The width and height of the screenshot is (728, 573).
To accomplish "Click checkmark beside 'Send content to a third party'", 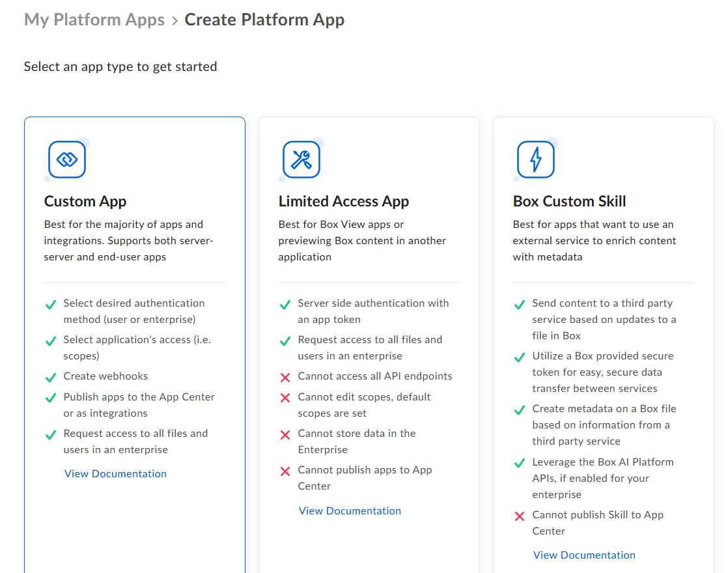I will (520, 305).
